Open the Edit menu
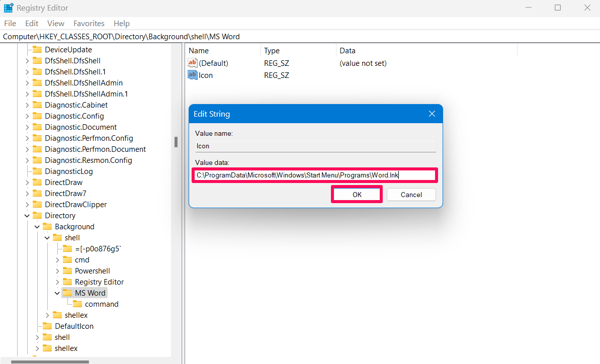 coord(32,23)
